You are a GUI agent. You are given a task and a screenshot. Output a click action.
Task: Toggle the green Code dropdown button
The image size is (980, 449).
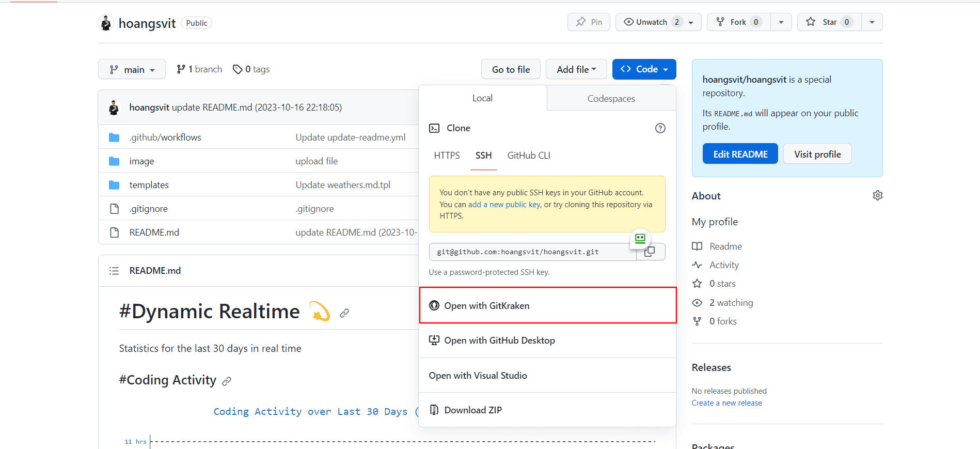tap(644, 69)
